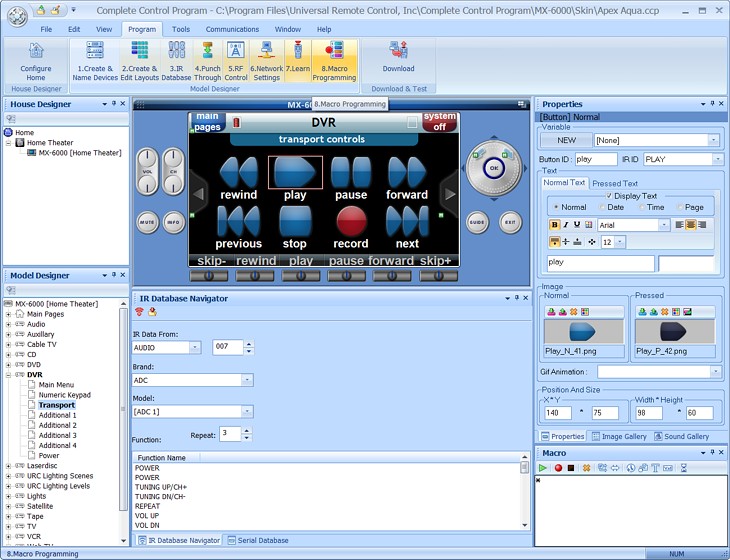Viewport: 730px width, 560px height.
Task: Align button text to the right
Action: (x=702, y=225)
